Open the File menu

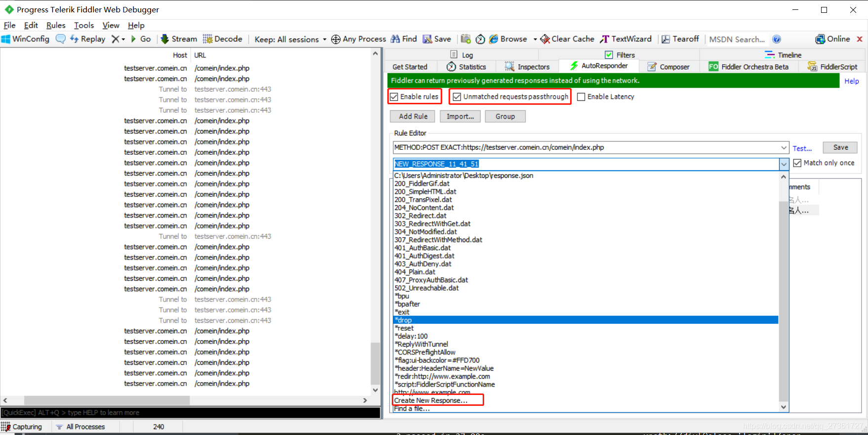click(9, 25)
